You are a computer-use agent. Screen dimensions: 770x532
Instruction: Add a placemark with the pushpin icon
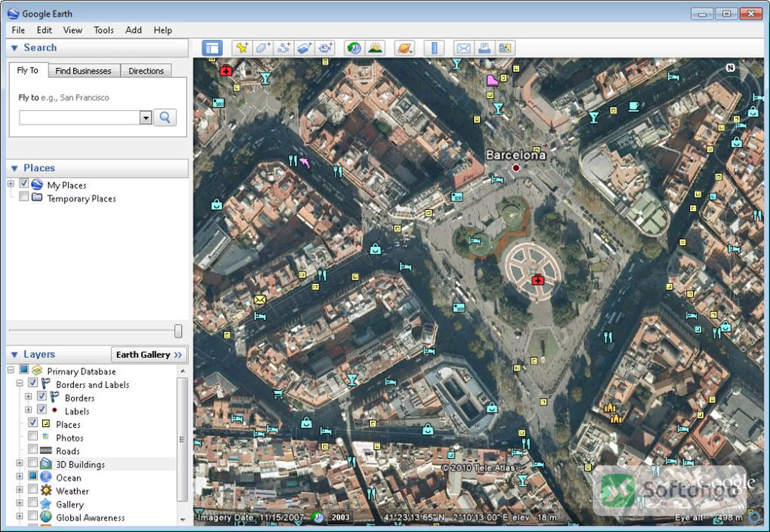[242, 48]
